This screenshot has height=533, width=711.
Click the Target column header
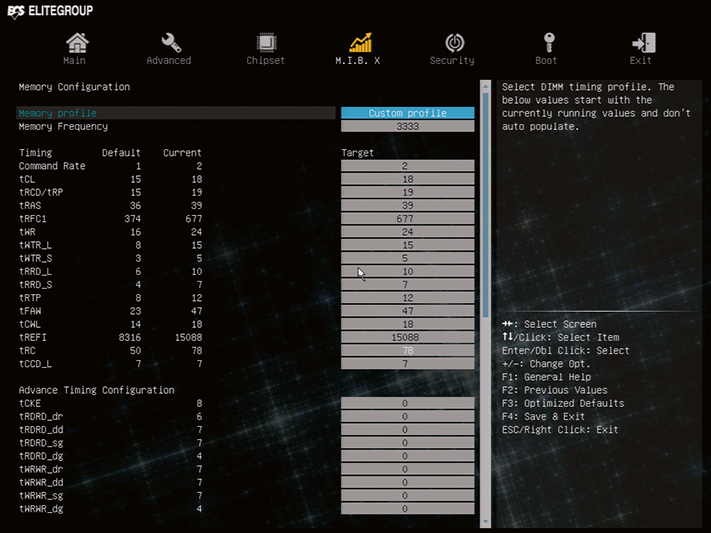[x=357, y=153]
